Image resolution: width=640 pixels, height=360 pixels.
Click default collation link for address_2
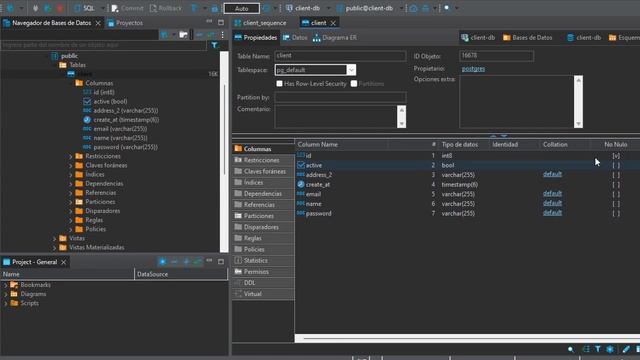coord(552,174)
